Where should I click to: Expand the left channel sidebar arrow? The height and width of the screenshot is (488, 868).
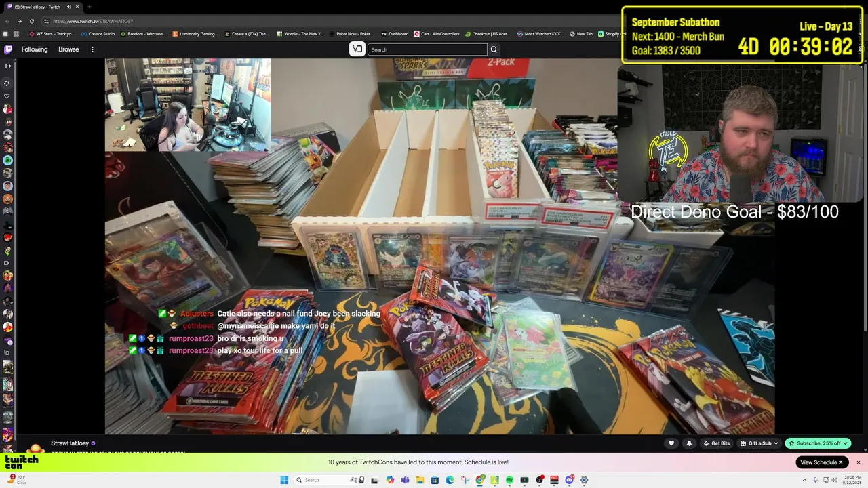[x=7, y=66]
